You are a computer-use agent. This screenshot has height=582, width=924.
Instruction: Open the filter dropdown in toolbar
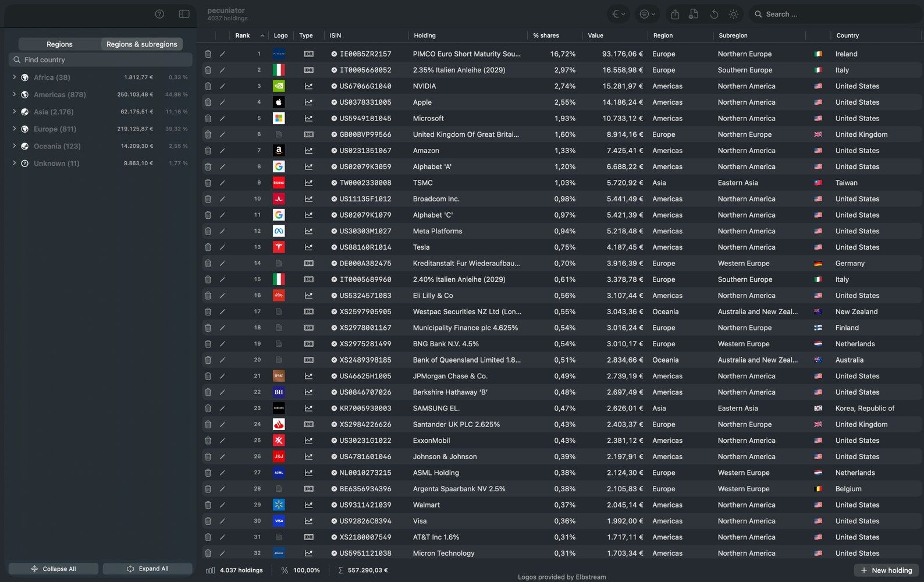646,14
